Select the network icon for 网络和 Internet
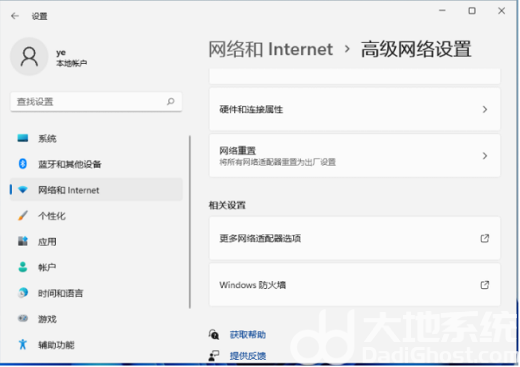 pos(23,190)
